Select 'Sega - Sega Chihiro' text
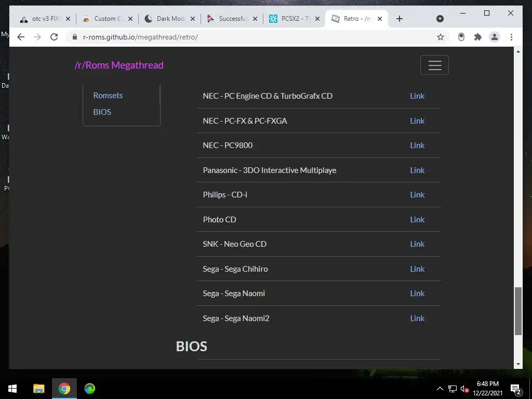This screenshot has width=532, height=399. (235, 269)
